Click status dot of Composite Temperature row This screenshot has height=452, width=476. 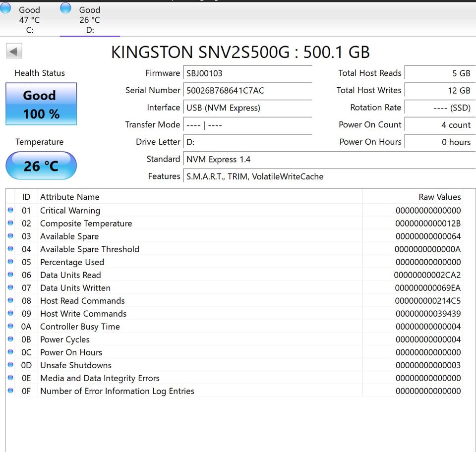(10, 223)
